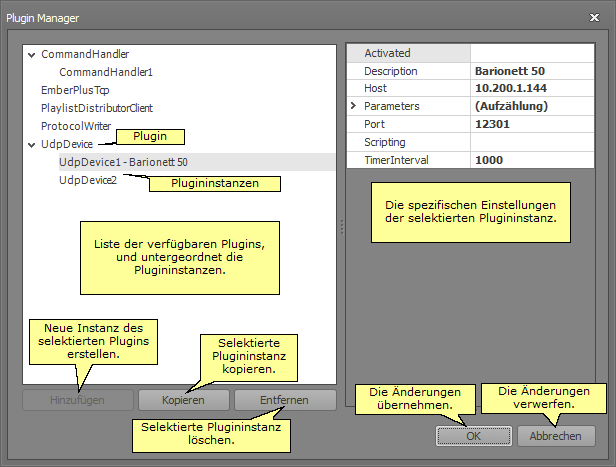Image resolution: width=616 pixels, height=467 pixels.
Task: Select the CommandHandler plugin node
Action: (x=85, y=54)
